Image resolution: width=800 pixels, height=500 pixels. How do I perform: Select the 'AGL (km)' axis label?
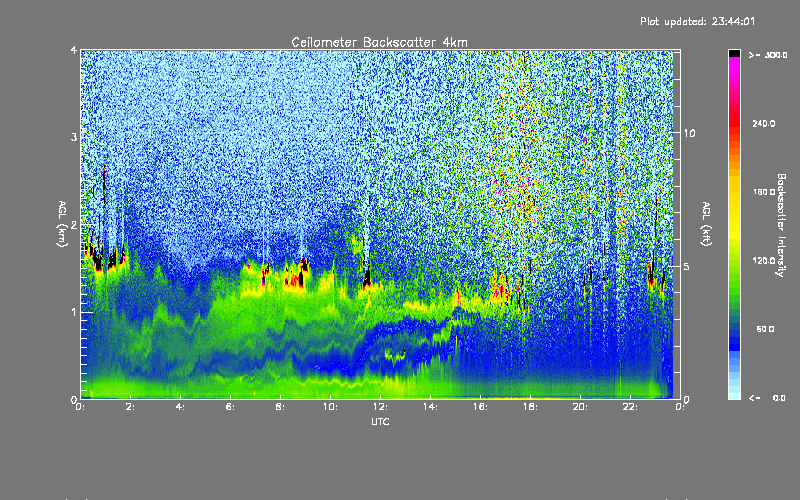[62, 224]
